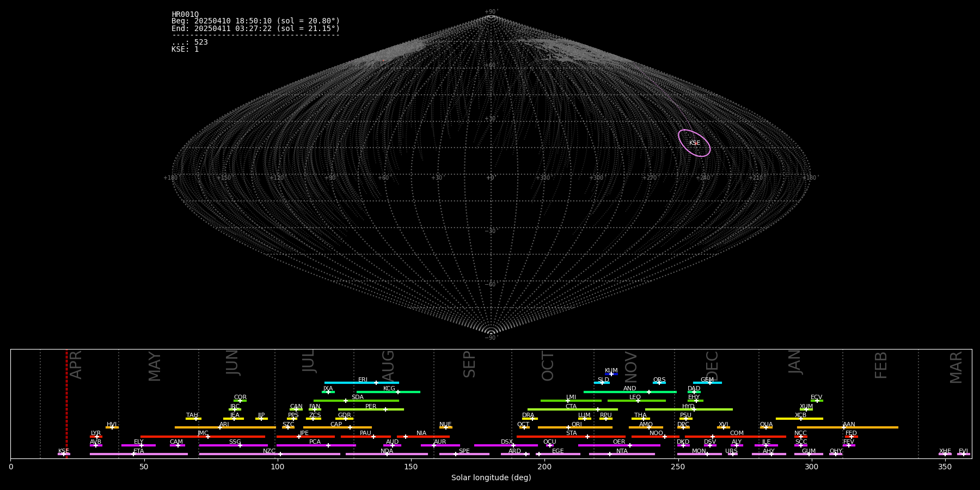The image size is (980, 490).
Task: Click the red COM shower bar
Action: point(736,436)
